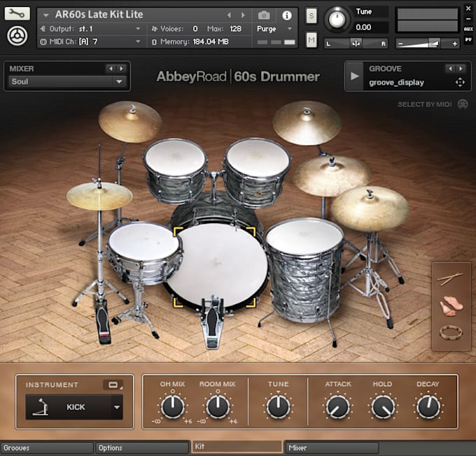Switch to the Grooves tab

(x=47, y=448)
